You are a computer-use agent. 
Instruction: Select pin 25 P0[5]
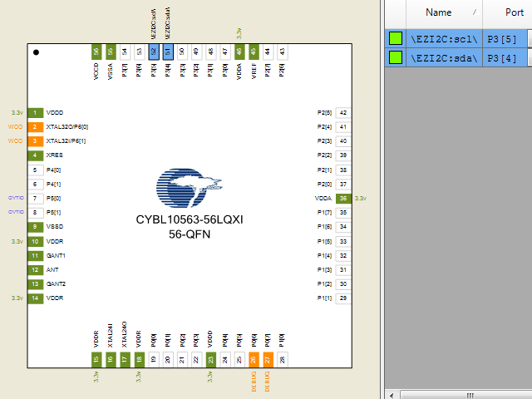pyautogui.click(x=239, y=360)
